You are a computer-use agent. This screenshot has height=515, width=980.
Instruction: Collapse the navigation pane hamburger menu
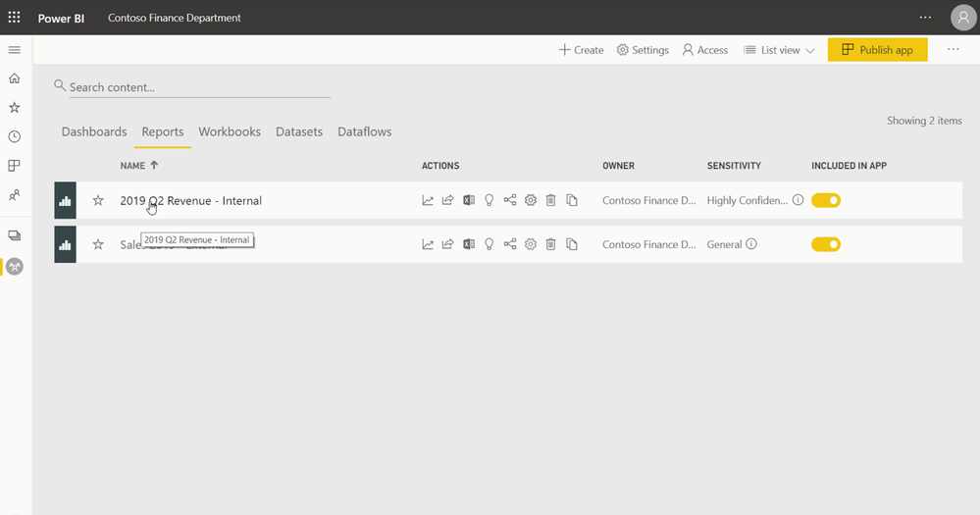pos(15,50)
